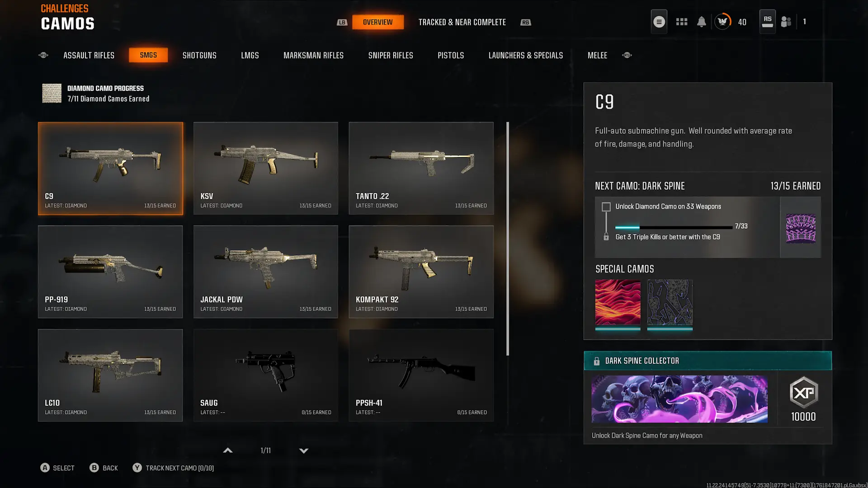Screen dimensions: 868x488
Task: Open the grid apps icon
Action: [682, 22]
